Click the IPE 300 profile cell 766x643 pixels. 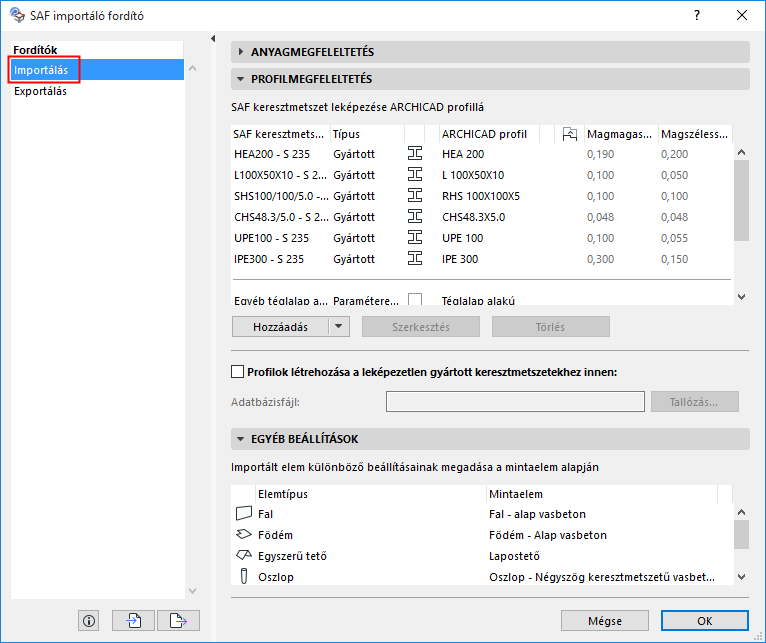coord(460,259)
